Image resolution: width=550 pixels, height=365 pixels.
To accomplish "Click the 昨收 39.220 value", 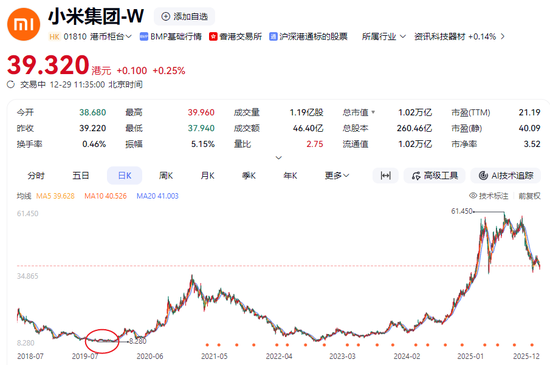I will coord(93,128).
